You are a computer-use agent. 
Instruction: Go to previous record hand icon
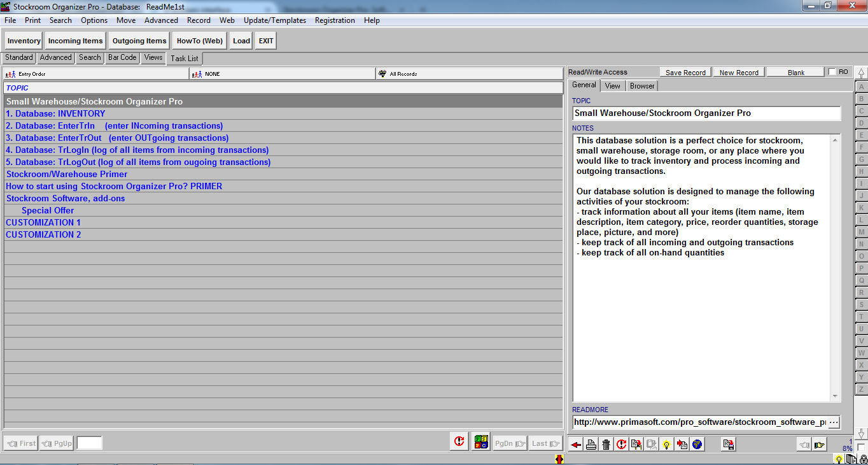(x=804, y=445)
